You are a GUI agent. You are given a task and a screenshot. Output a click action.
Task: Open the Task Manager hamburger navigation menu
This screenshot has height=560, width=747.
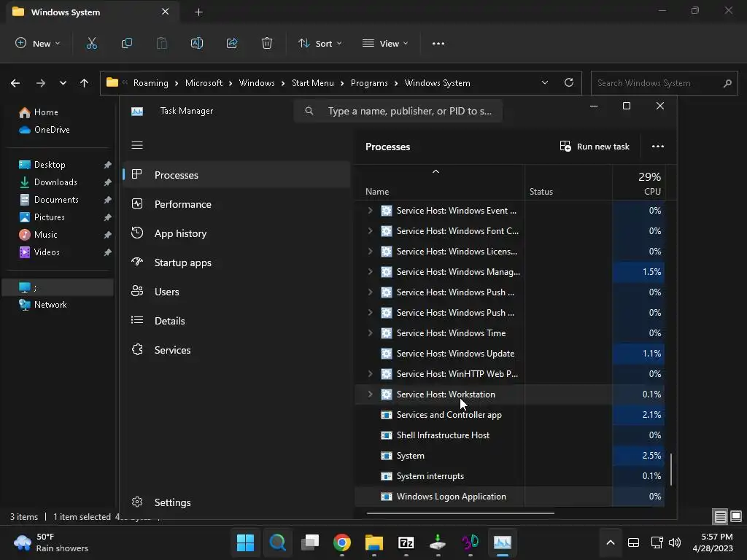click(137, 145)
